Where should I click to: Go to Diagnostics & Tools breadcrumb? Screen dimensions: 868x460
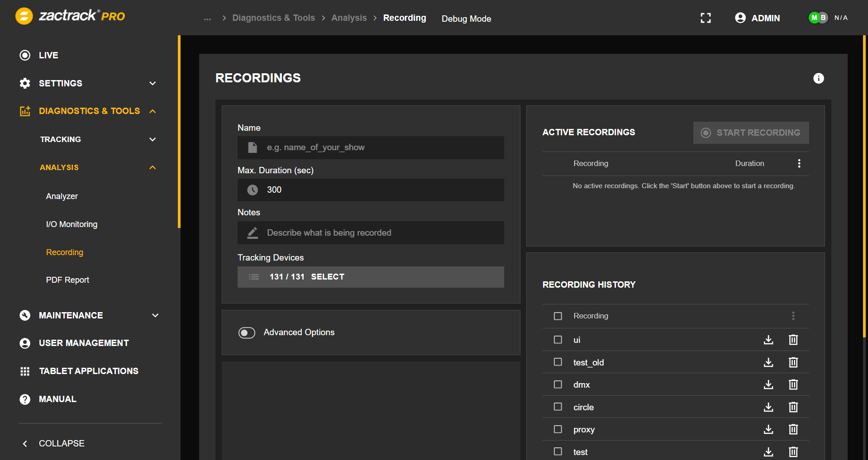(x=273, y=18)
